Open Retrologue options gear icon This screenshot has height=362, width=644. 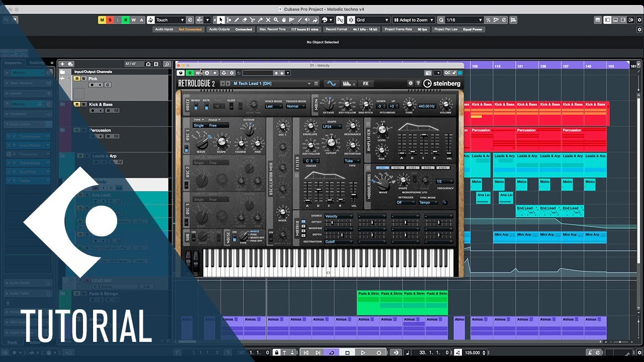tap(411, 83)
